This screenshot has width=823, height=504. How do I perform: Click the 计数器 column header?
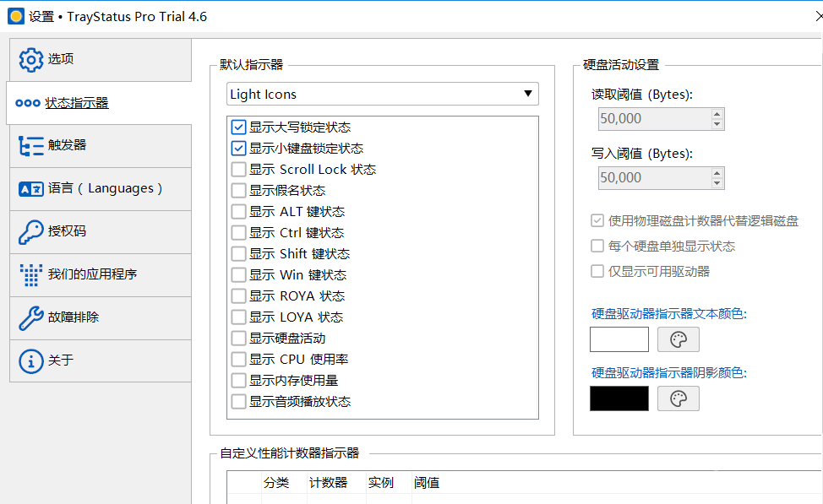click(328, 483)
